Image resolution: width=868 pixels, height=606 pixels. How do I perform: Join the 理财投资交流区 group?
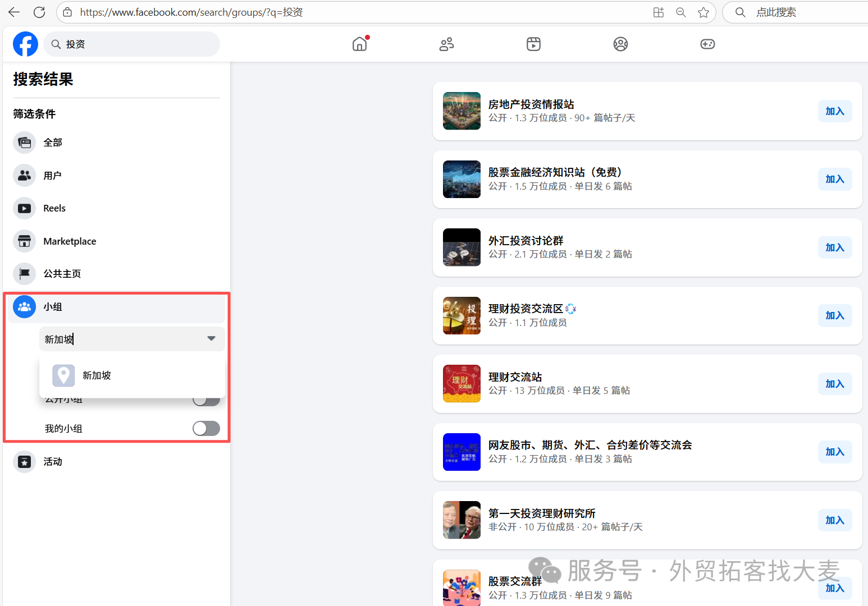[x=835, y=315]
